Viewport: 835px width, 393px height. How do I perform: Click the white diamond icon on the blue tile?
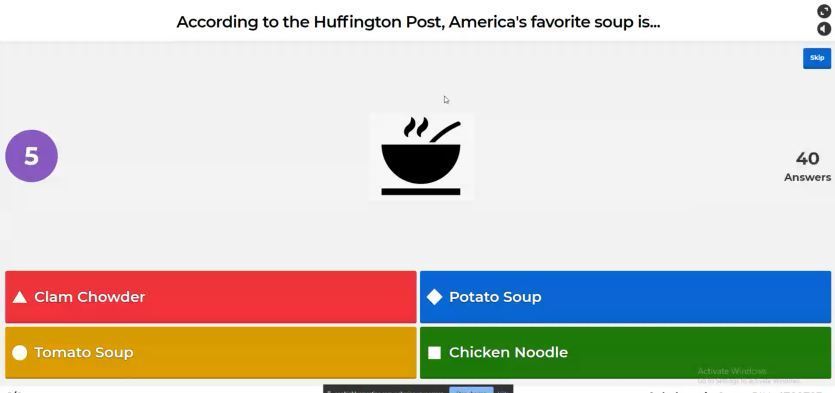click(x=435, y=297)
